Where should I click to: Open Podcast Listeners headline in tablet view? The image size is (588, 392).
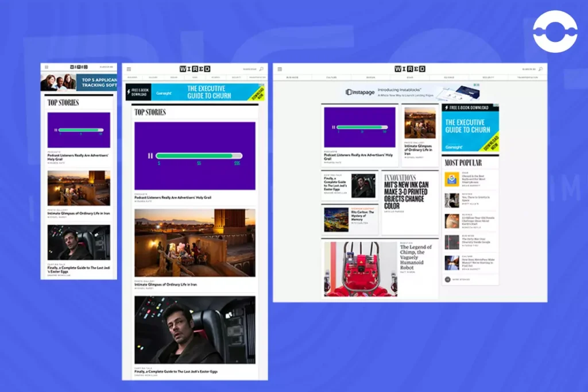pos(173,198)
